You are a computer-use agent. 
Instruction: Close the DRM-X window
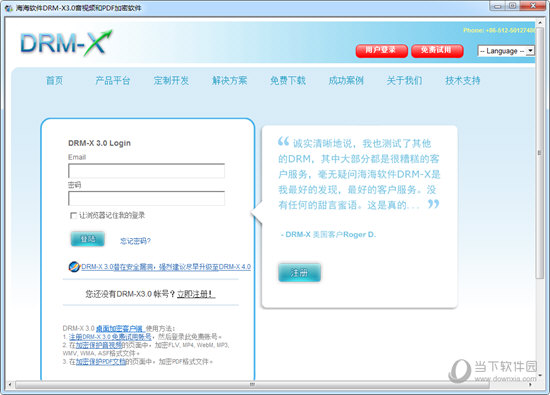pyautogui.click(x=532, y=6)
